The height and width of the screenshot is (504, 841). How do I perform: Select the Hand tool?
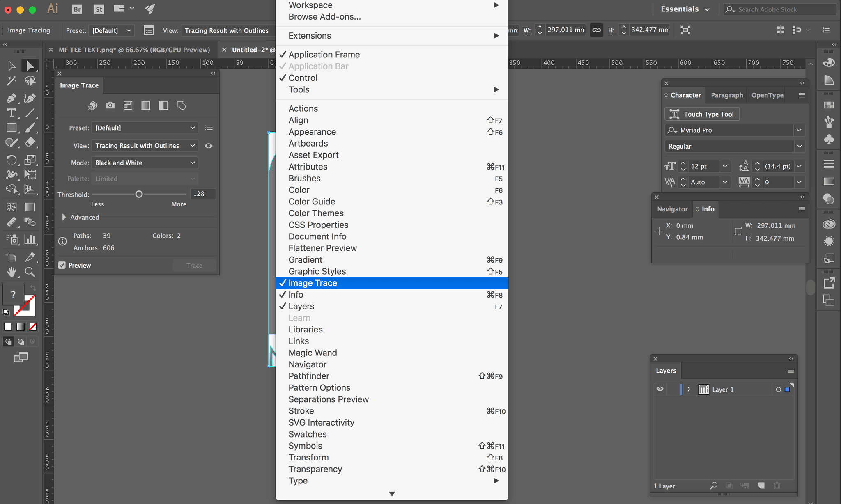[11, 272]
